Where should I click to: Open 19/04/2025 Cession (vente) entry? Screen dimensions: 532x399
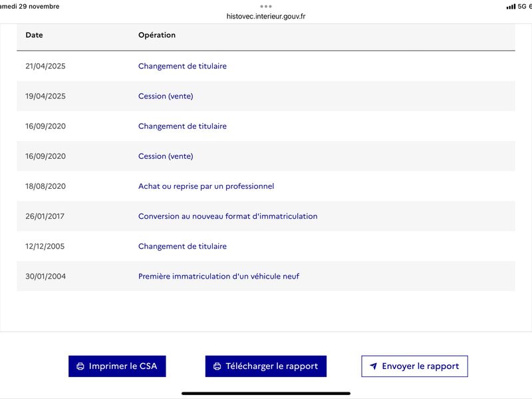click(166, 96)
